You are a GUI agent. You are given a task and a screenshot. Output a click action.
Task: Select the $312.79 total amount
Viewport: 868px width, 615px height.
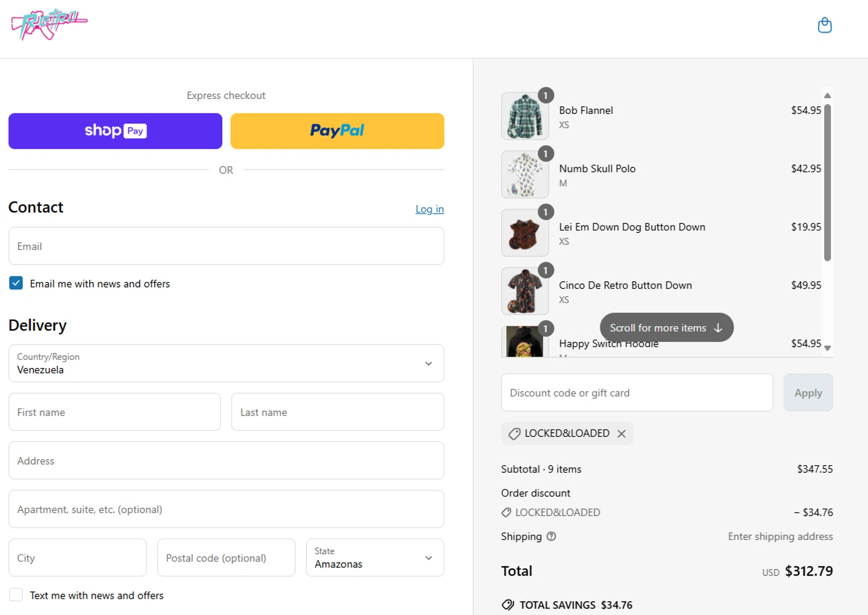(x=809, y=571)
